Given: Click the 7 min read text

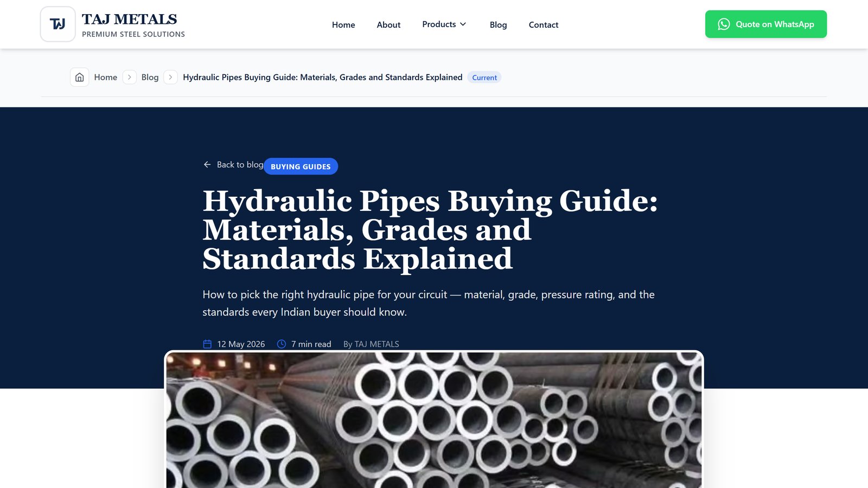Looking at the screenshot, I should pos(311,344).
